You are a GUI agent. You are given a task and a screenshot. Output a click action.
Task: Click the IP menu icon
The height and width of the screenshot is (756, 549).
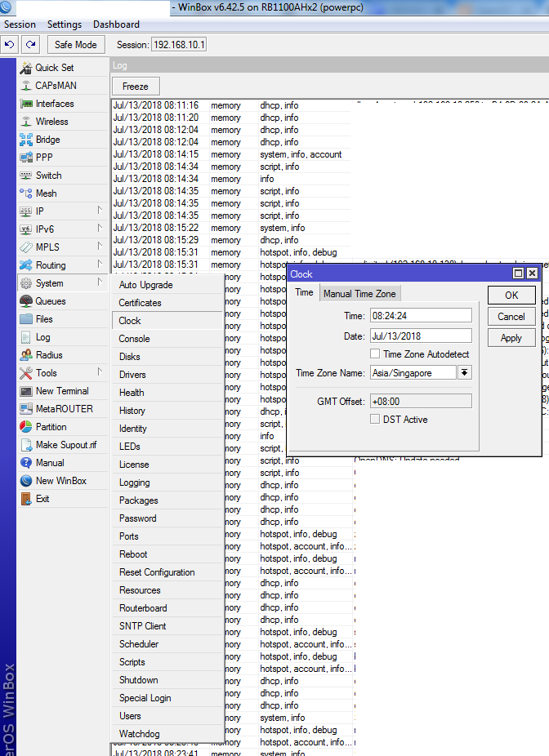coord(25,211)
